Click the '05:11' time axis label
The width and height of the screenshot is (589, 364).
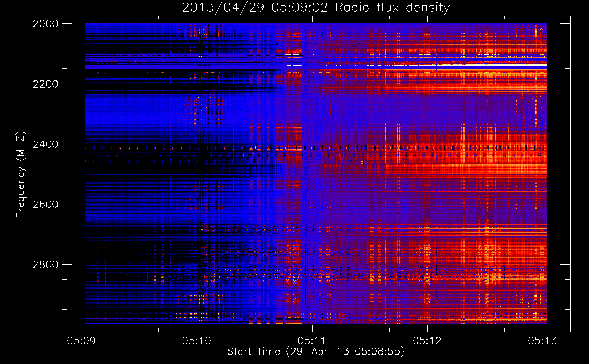click(x=312, y=341)
